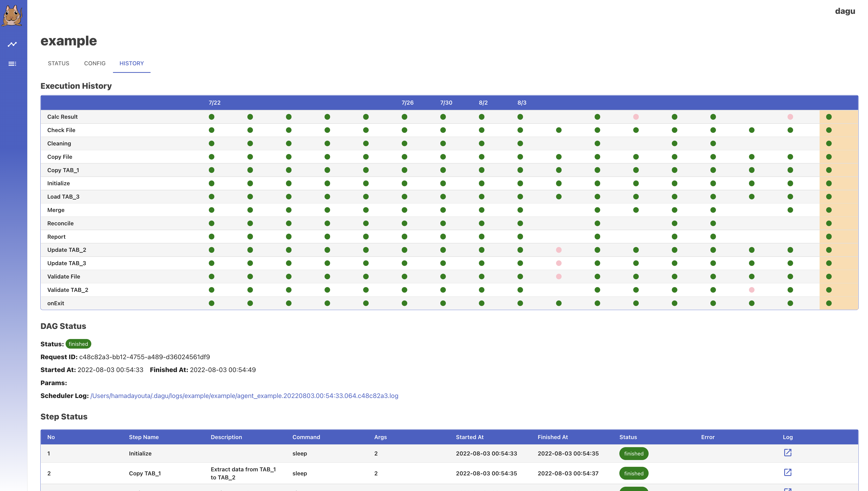868x491 pixels.
Task: Open the Scheduler Log file link
Action: point(244,396)
